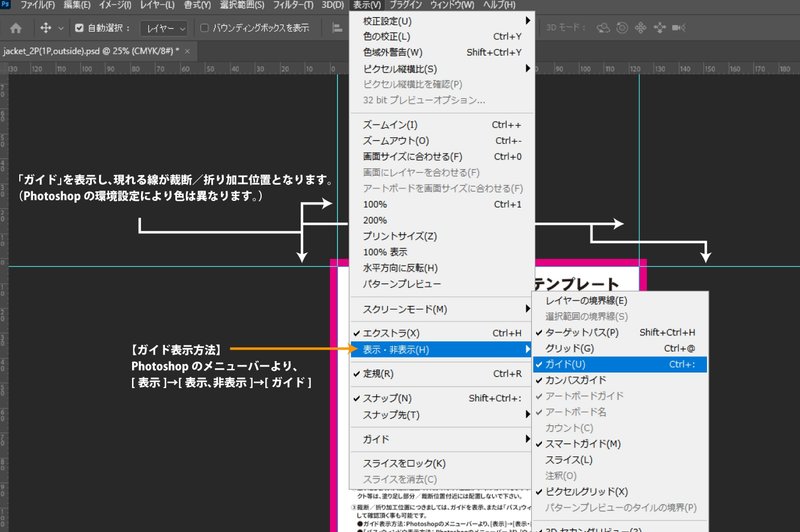Open the イメージ(I) menu

tap(115, 5)
